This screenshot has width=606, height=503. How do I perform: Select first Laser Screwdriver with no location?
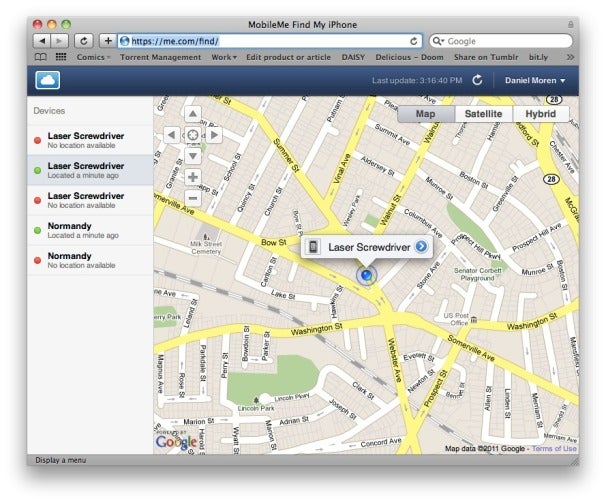(x=90, y=140)
